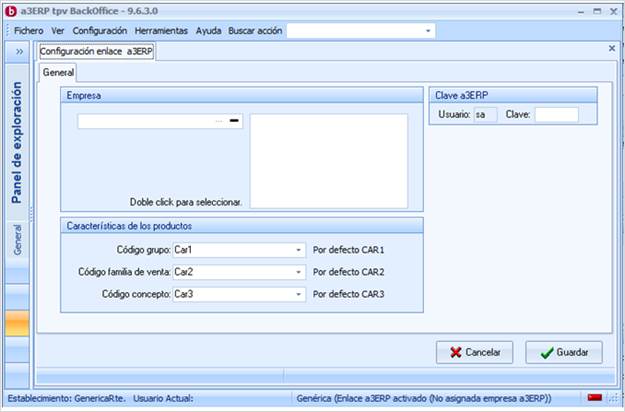Click the Por defecto CAR3 label

pos(348,294)
